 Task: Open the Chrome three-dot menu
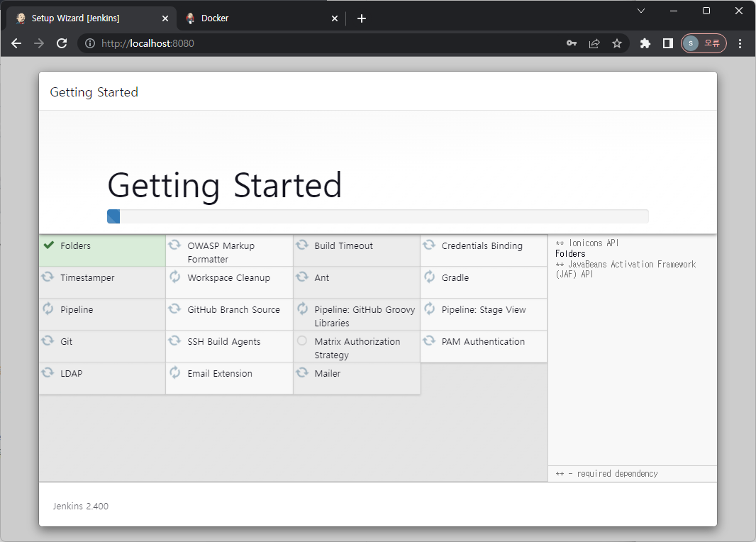point(740,43)
